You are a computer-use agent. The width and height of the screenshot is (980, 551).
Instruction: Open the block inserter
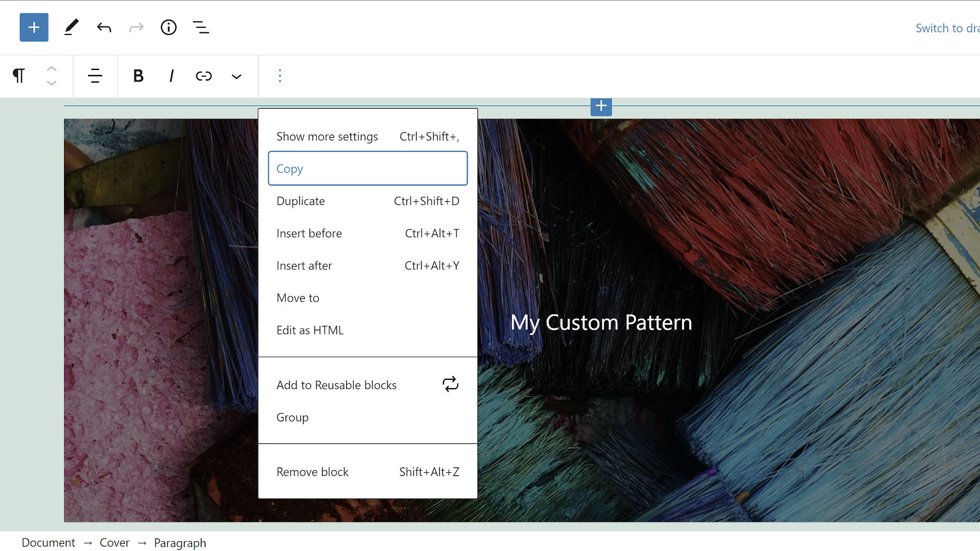(x=33, y=27)
